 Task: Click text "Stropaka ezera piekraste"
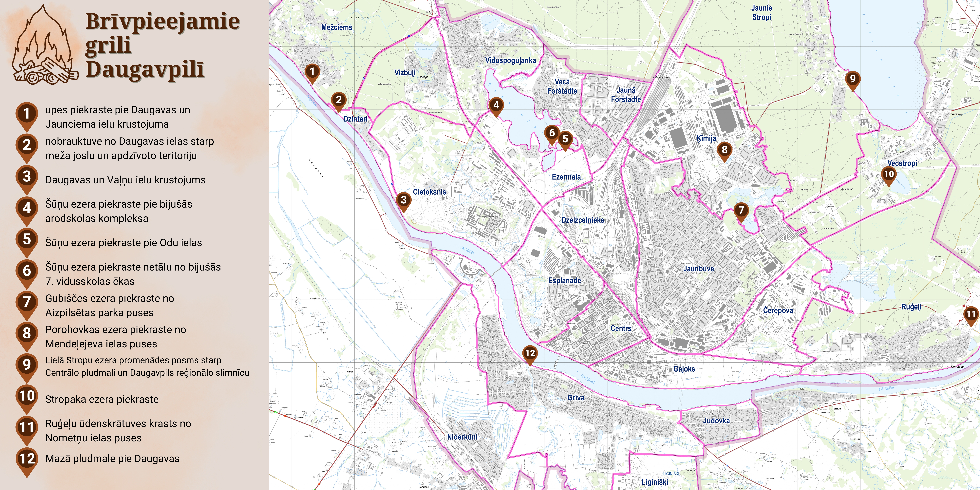tap(102, 399)
